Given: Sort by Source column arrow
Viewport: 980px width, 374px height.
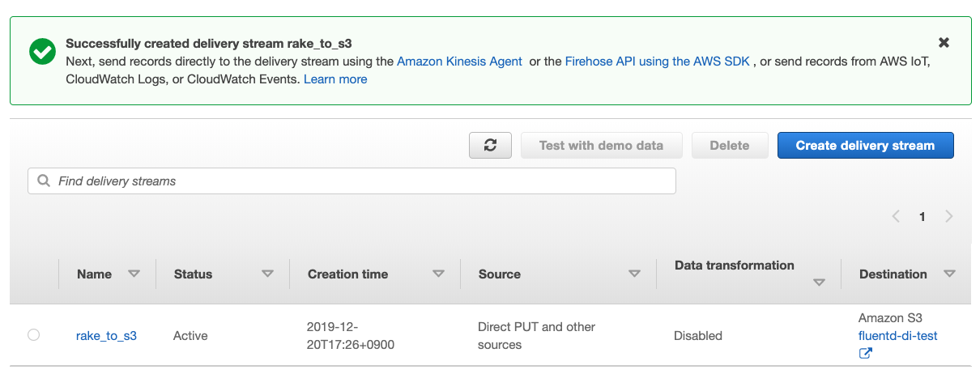Looking at the screenshot, I should coord(634,274).
